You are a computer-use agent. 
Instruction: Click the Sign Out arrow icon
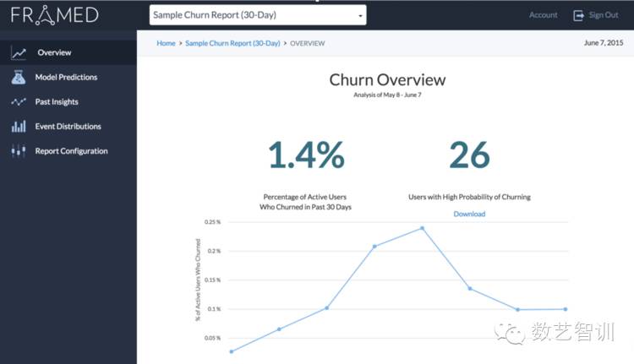(578, 15)
